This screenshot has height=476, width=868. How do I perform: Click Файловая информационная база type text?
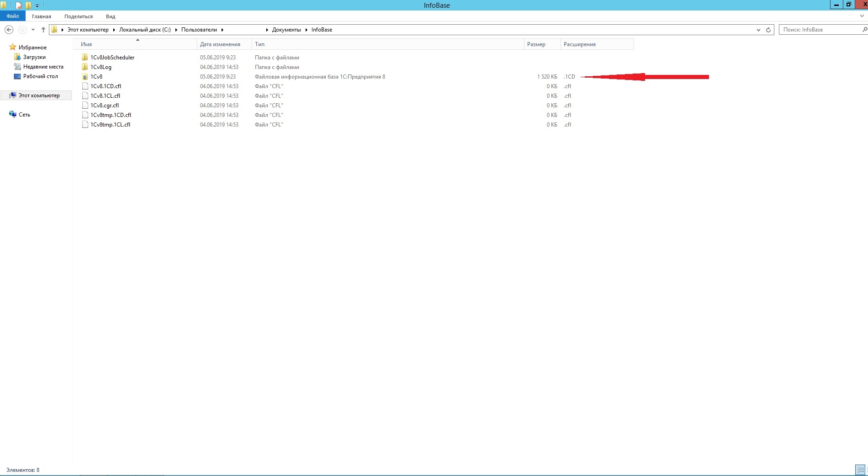[x=320, y=77]
